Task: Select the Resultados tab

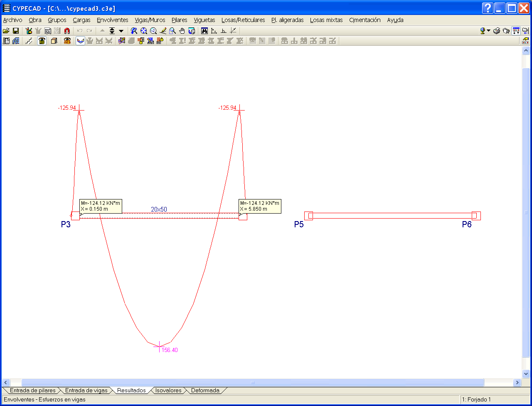Action: click(x=131, y=391)
